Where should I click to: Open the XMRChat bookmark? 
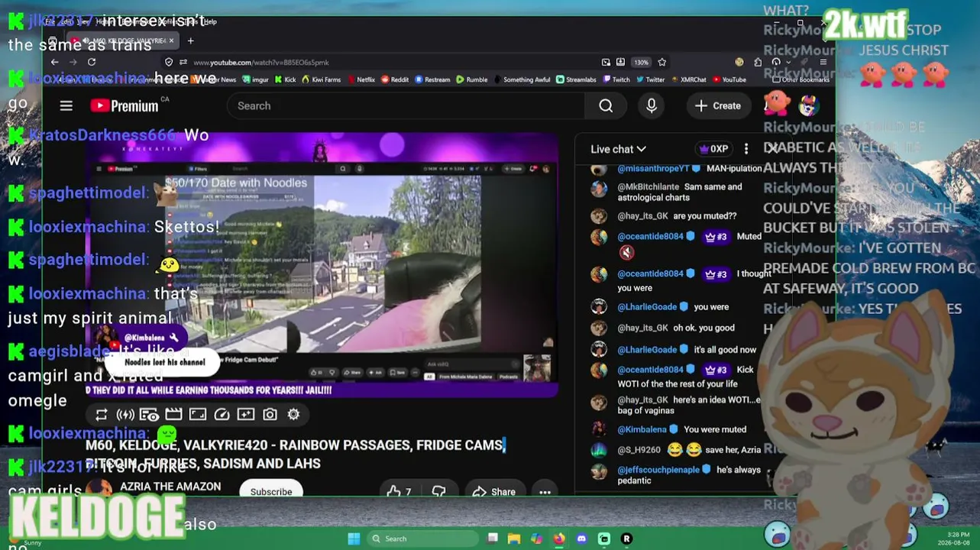pyautogui.click(x=689, y=79)
